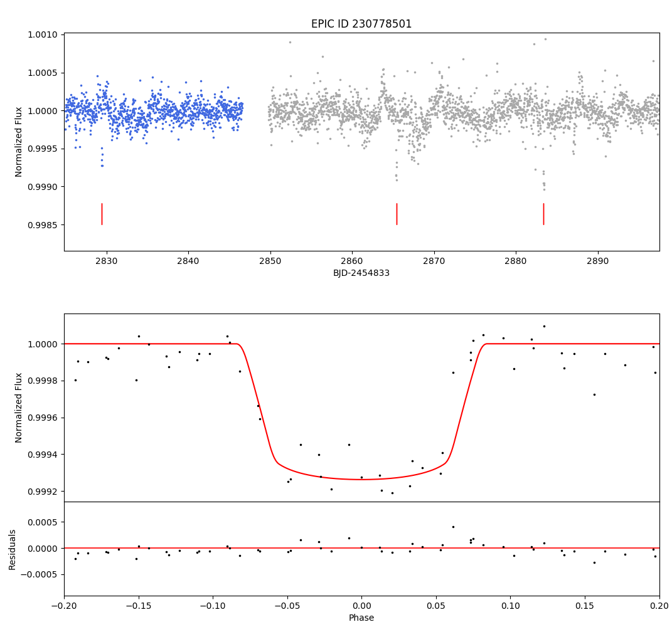Screen dimensions: 672x627
Task: Click the 0.9998 flux tick label
Action: pyautogui.click(x=43, y=381)
